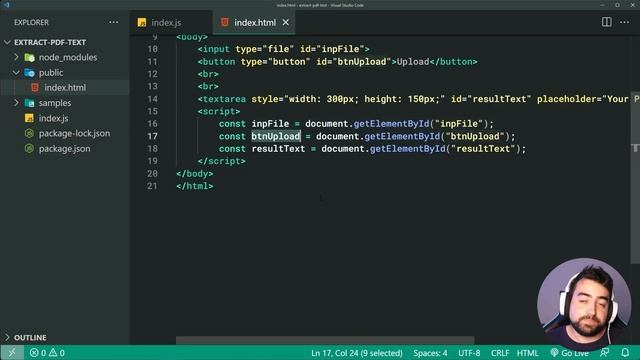Expand the OUTLINE section
Image resolution: width=640 pixels, height=360 pixels.
tap(7, 338)
